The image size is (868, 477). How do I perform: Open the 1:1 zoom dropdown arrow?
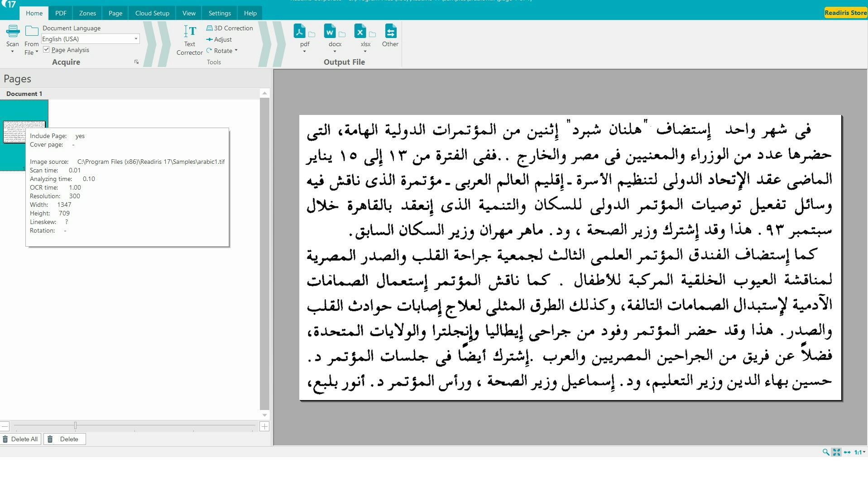[864, 452]
